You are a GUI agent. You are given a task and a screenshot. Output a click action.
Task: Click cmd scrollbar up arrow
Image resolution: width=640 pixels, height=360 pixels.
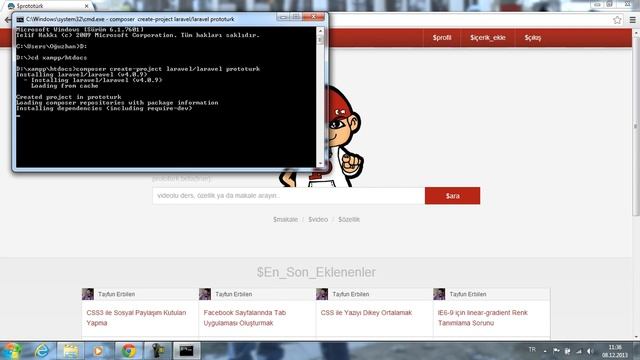[320, 31]
